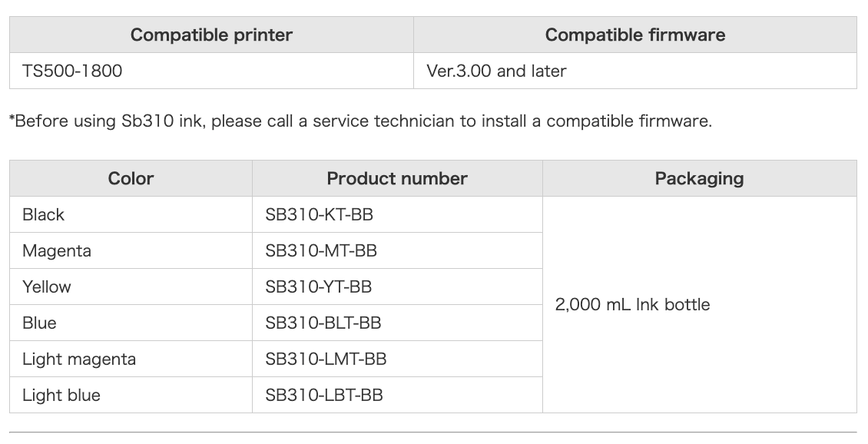Viewport: 868px width, 444px height.
Task: Select the Blue color cell
Action: pyautogui.click(x=39, y=323)
